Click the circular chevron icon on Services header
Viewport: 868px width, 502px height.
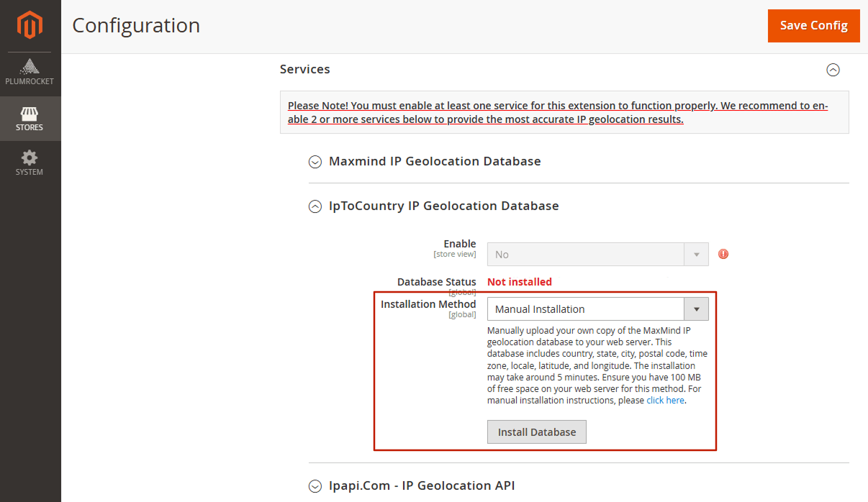pos(833,70)
